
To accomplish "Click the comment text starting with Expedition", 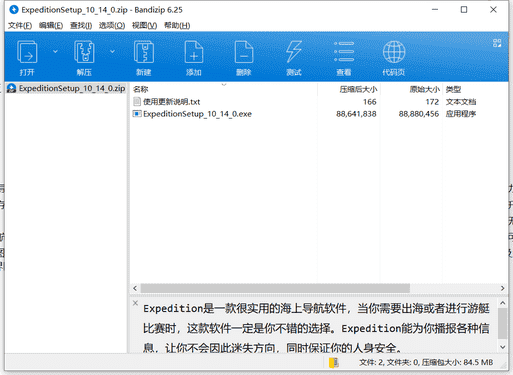I will [x=316, y=328].
